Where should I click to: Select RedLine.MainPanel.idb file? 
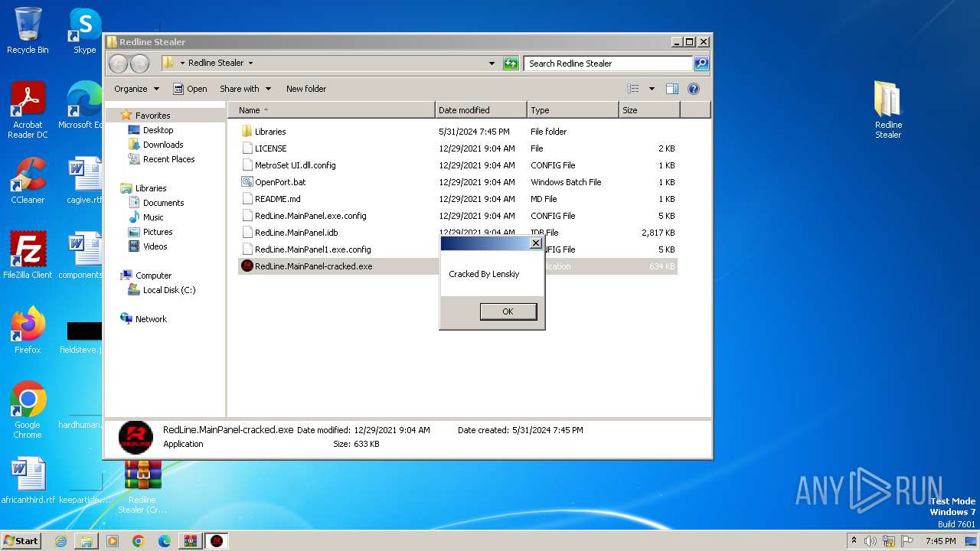click(x=296, y=233)
